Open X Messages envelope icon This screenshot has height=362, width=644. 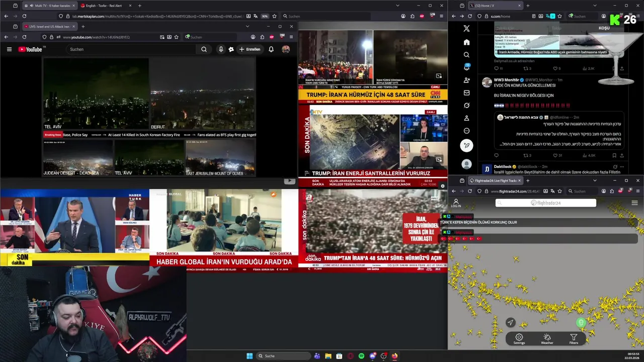466,93
